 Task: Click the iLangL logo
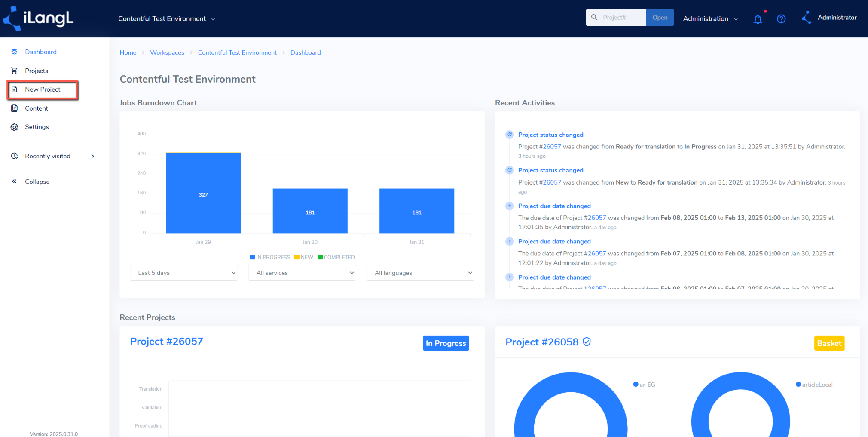pyautogui.click(x=39, y=18)
